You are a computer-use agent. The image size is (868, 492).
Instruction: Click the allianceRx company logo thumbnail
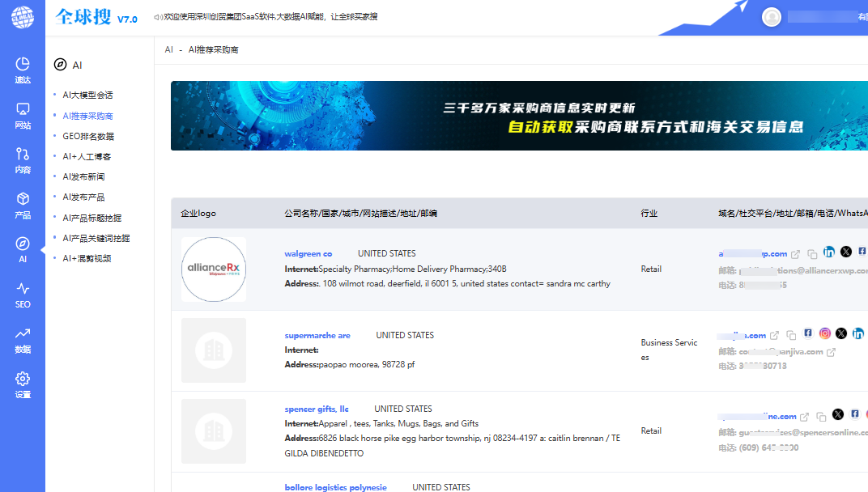coord(214,269)
